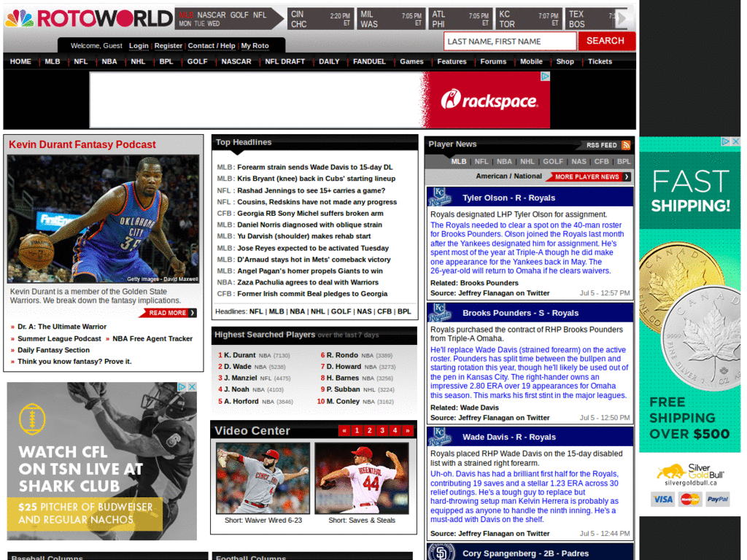Open Headlines NHL link under Top Headlines
This screenshot has height=560, width=747.
coord(318,311)
